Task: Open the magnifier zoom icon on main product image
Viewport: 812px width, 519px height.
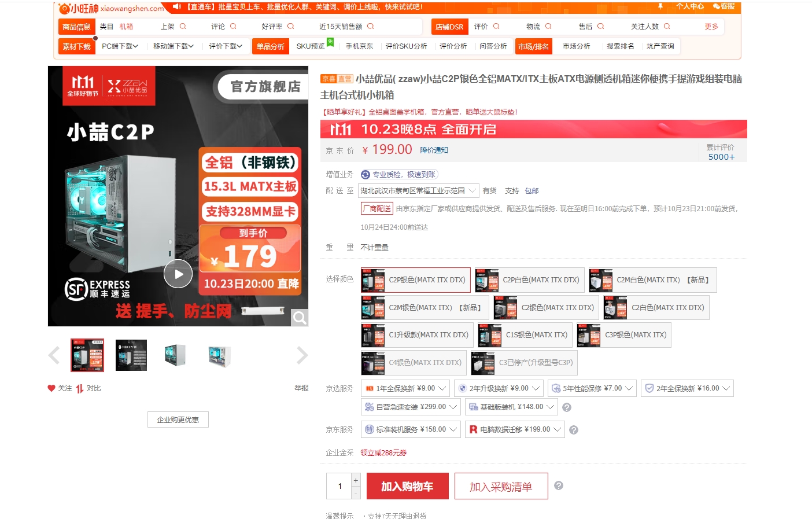Action: [x=299, y=318]
